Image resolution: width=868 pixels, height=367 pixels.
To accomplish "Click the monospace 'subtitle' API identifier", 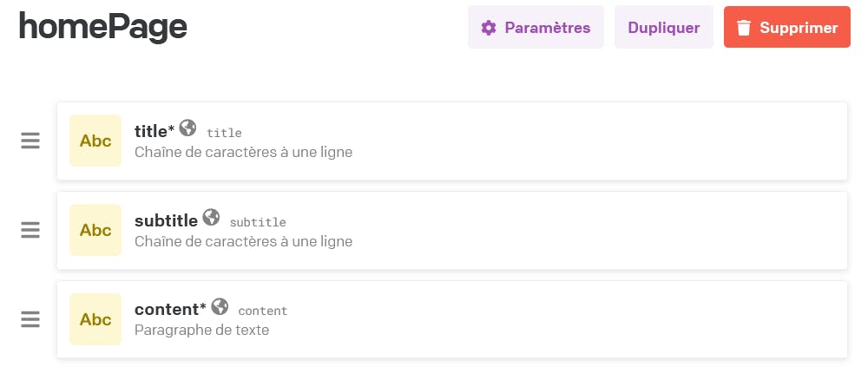I will (x=258, y=222).
